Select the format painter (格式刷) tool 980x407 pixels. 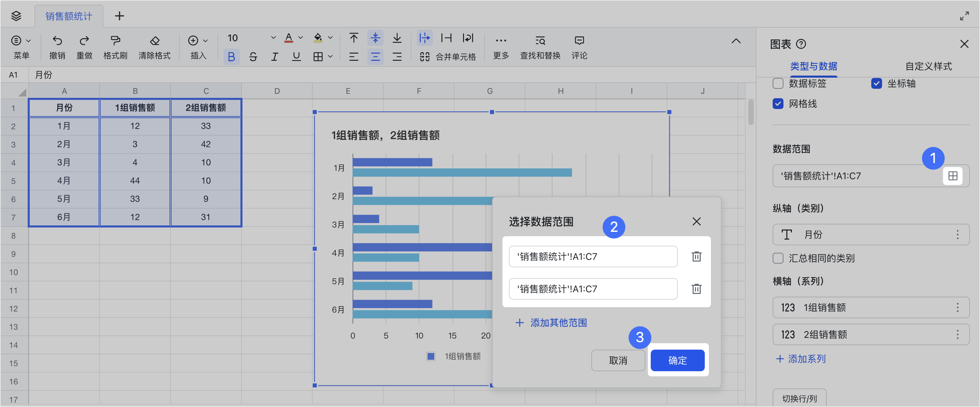click(115, 40)
